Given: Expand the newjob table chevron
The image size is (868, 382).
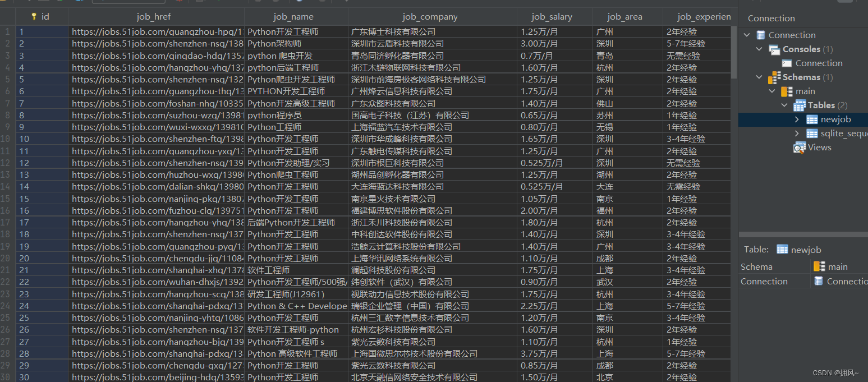Looking at the screenshot, I should 797,119.
